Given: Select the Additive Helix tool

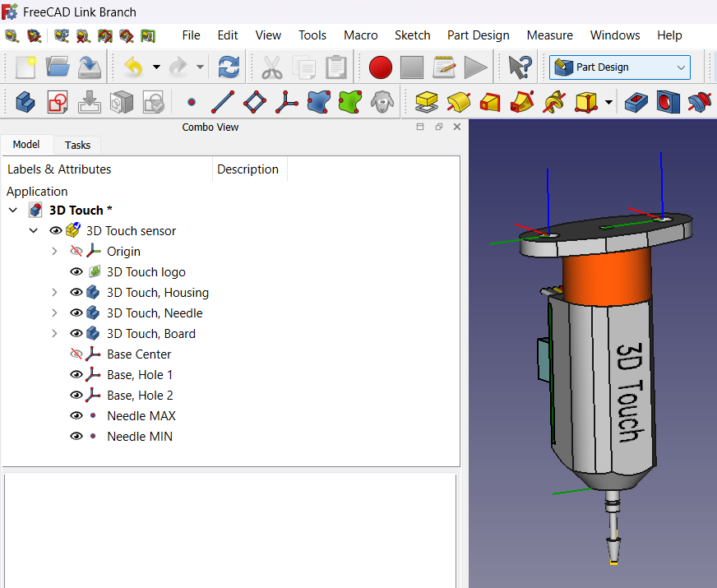Looking at the screenshot, I should (x=554, y=101).
